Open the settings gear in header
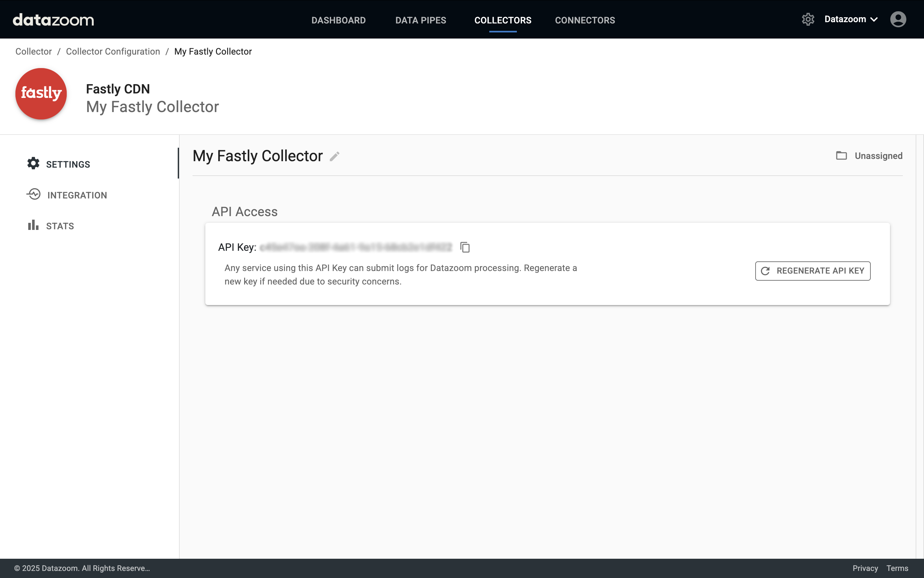This screenshot has width=924, height=578. click(x=808, y=19)
